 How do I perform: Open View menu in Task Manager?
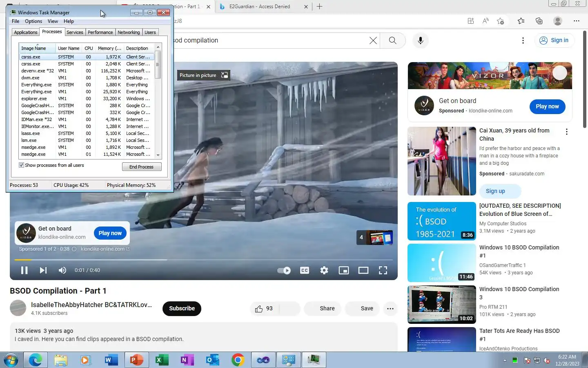[53, 21]
